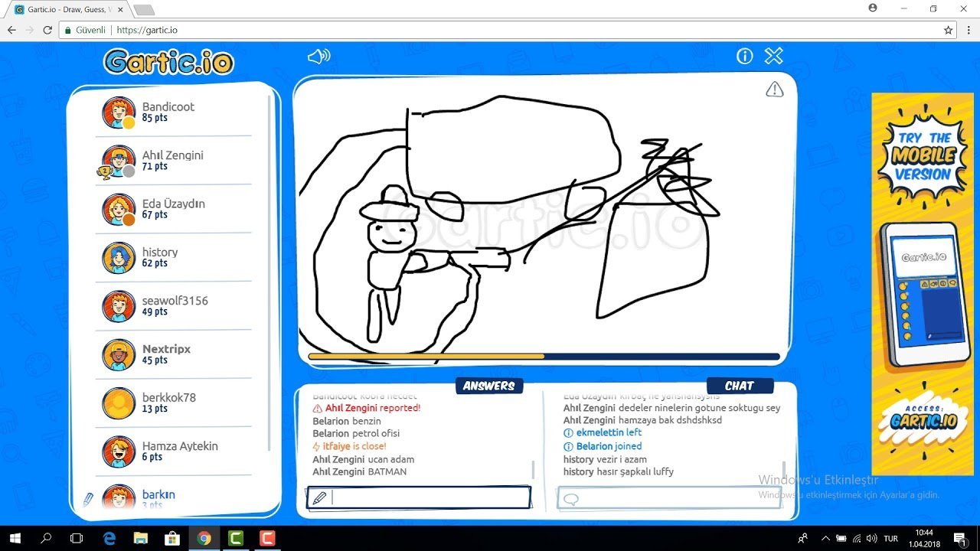This screenshot has width=980, height=551.
Task: Show hidden tray icons chevron
Action: pyautogui.click(x=825, y=538)
